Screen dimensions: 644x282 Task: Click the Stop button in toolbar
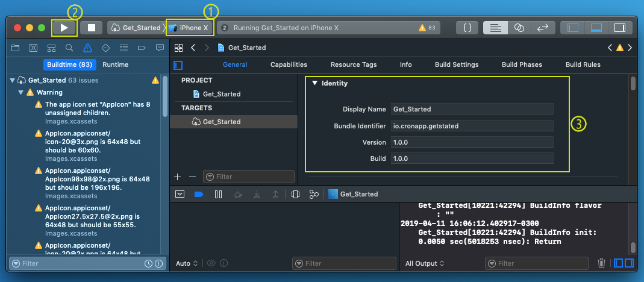pyautogui.click(x=91, y=28)
